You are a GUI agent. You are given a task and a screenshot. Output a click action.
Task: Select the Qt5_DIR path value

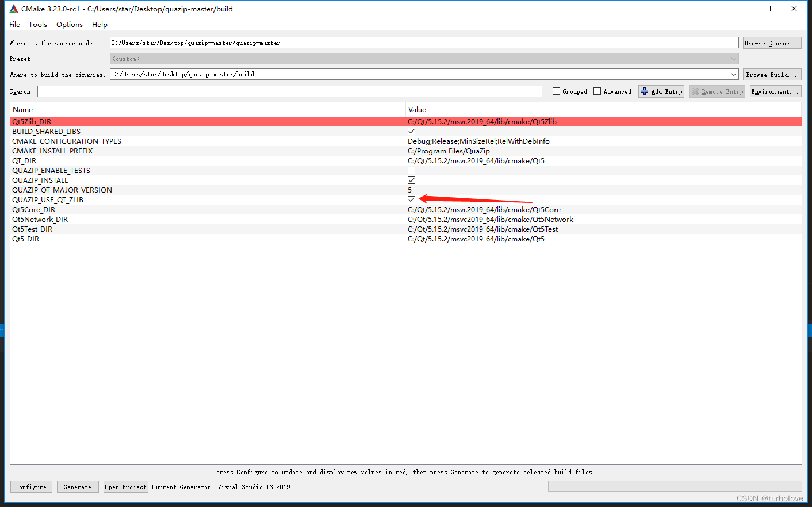click(476, 239)
